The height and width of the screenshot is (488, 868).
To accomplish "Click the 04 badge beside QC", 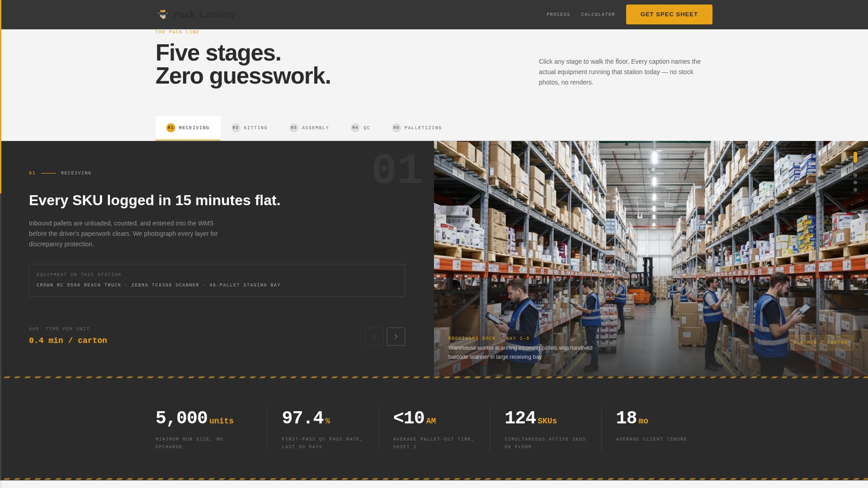I will click(355, 128).
